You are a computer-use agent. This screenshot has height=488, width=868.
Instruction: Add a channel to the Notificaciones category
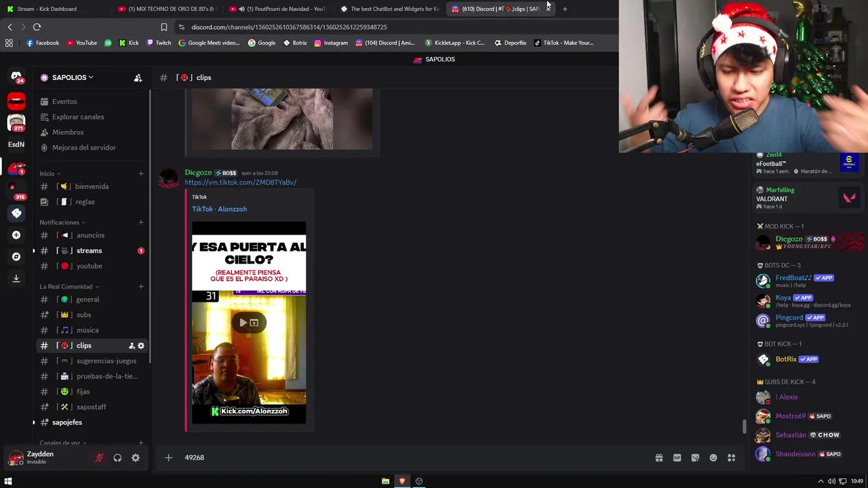140,222
